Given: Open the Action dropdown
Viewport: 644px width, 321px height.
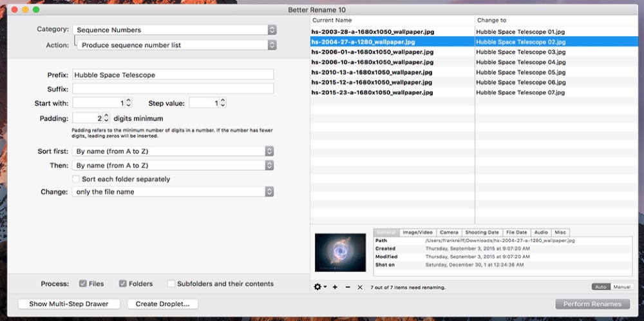Looking at the screenshot, I should pyautogui.click(x=177, y=45).
